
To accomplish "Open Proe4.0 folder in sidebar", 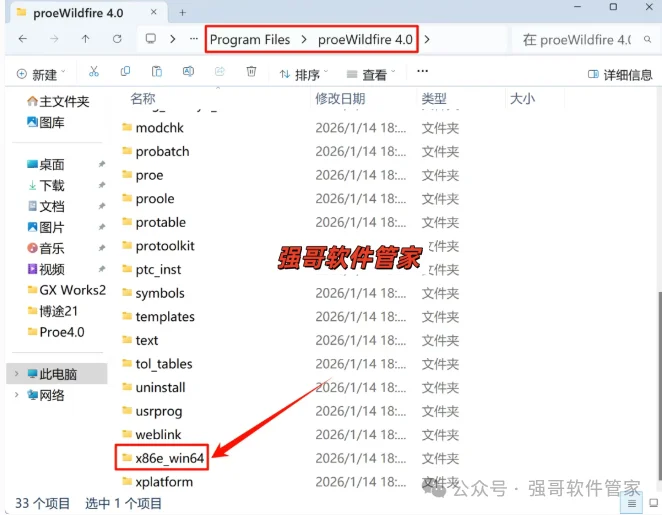I will pos(56,332).
